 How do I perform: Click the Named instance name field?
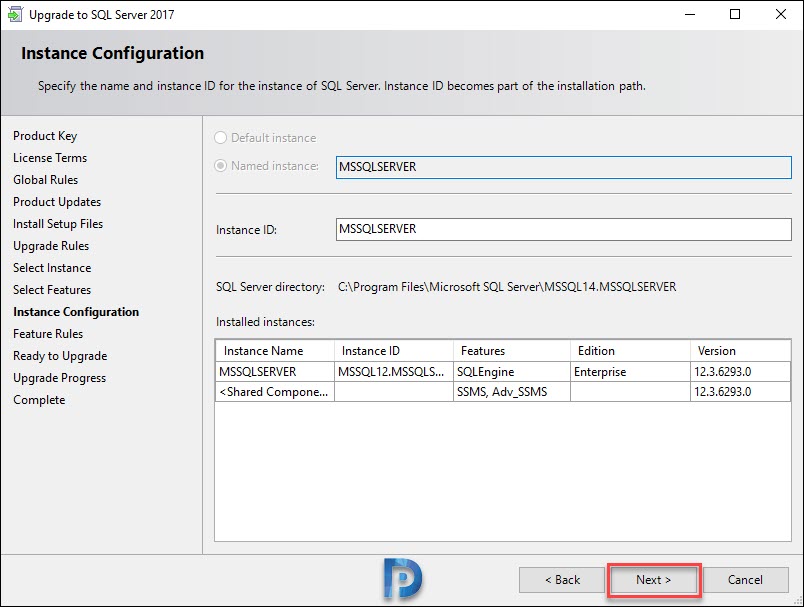point(564,167)
